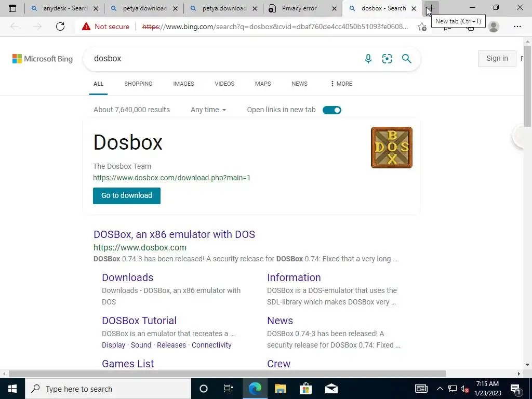Open the Sound sublink
The image size is (532, 399).
(141, 345)
